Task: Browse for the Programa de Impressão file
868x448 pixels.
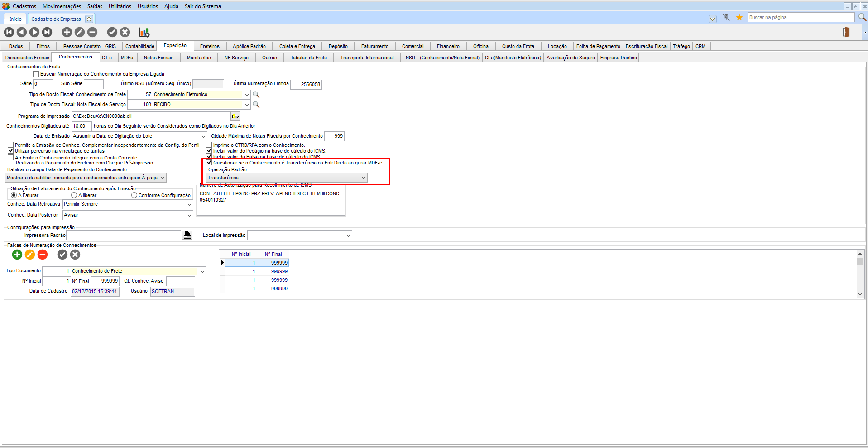Action: [235, 116]
